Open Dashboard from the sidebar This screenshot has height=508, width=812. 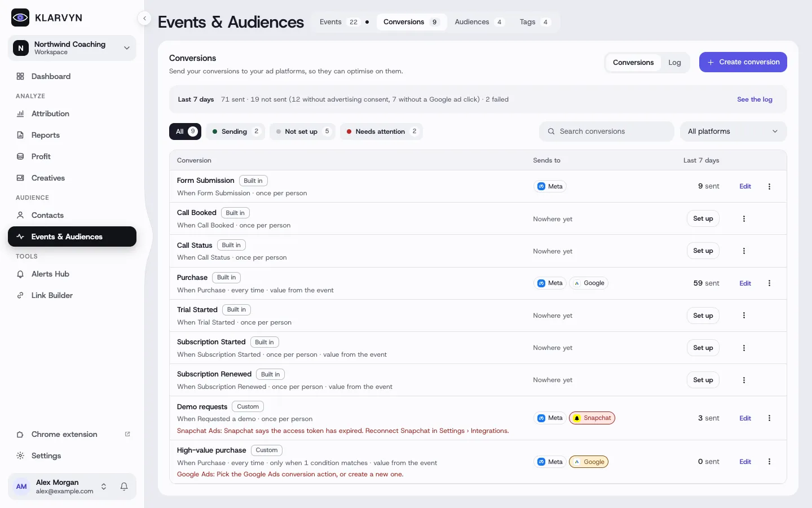72,76
